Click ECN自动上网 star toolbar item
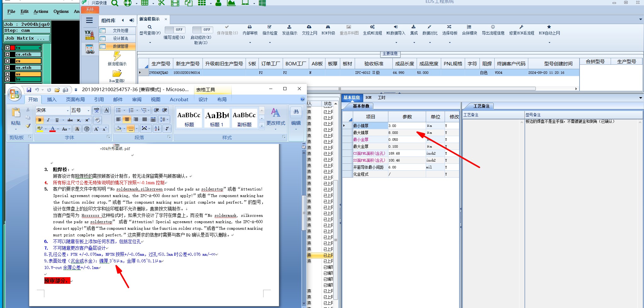This screenshot has height=308, width=644. pyautogui.click(x=549, y=30)
